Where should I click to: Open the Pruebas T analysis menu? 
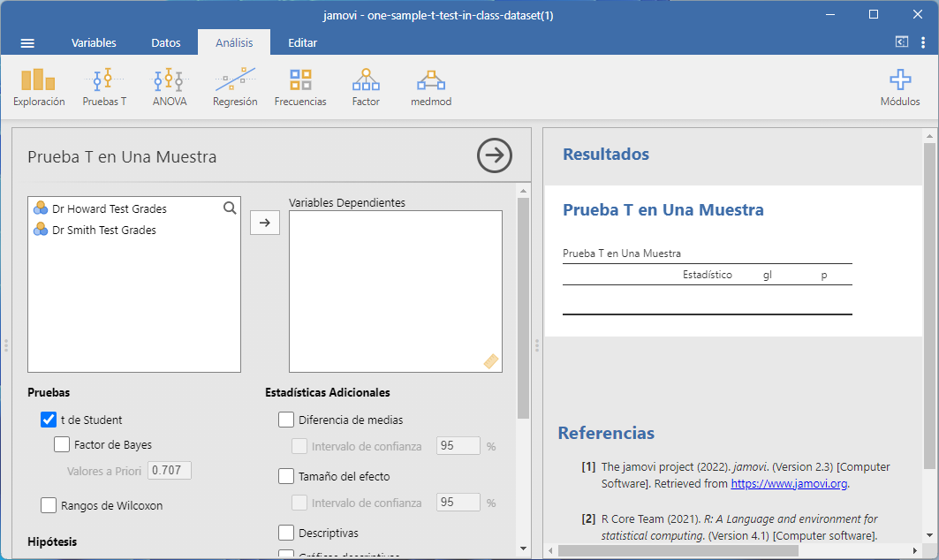pos(104,87)
